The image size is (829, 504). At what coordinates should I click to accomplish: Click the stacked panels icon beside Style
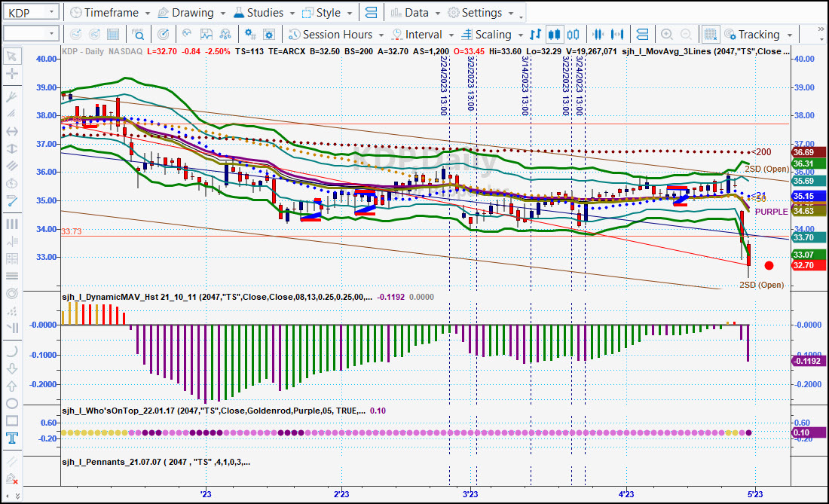tap(371, 12)
